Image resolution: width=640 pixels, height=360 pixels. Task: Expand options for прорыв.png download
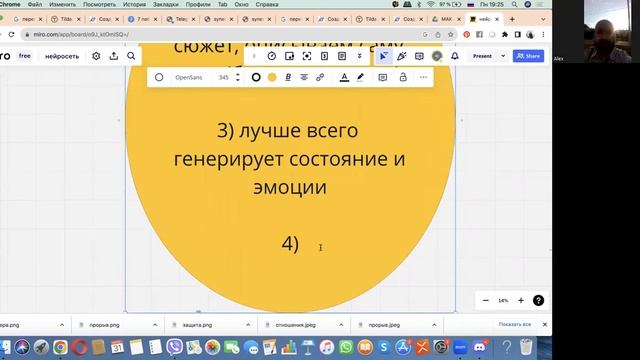coord(155,325)
